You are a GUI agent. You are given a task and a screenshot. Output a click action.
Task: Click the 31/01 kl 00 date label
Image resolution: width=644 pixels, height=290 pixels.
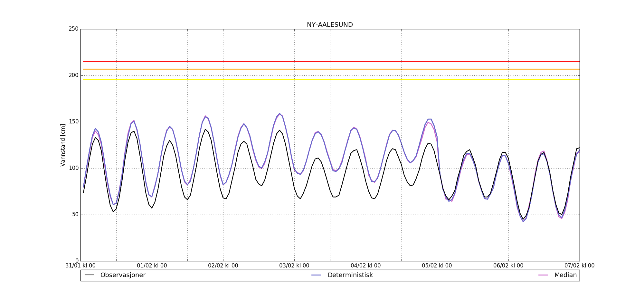point(80,266)
